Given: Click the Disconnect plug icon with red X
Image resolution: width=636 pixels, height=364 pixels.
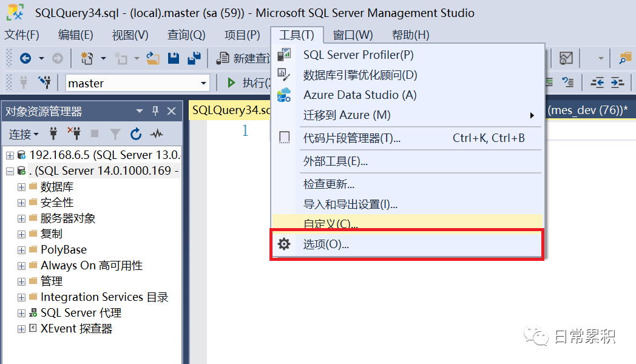Looking at the screenshot, I should point(74,133).
